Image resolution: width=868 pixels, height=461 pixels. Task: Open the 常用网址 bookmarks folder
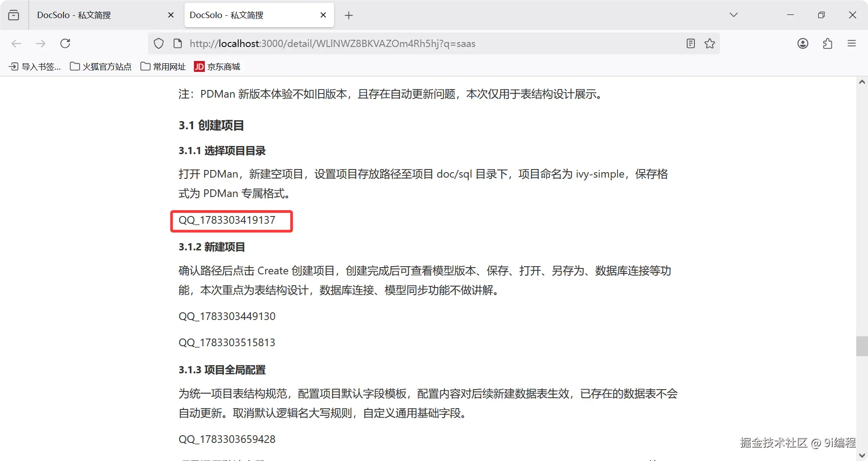pyautogui.click(x=163, y=66)
